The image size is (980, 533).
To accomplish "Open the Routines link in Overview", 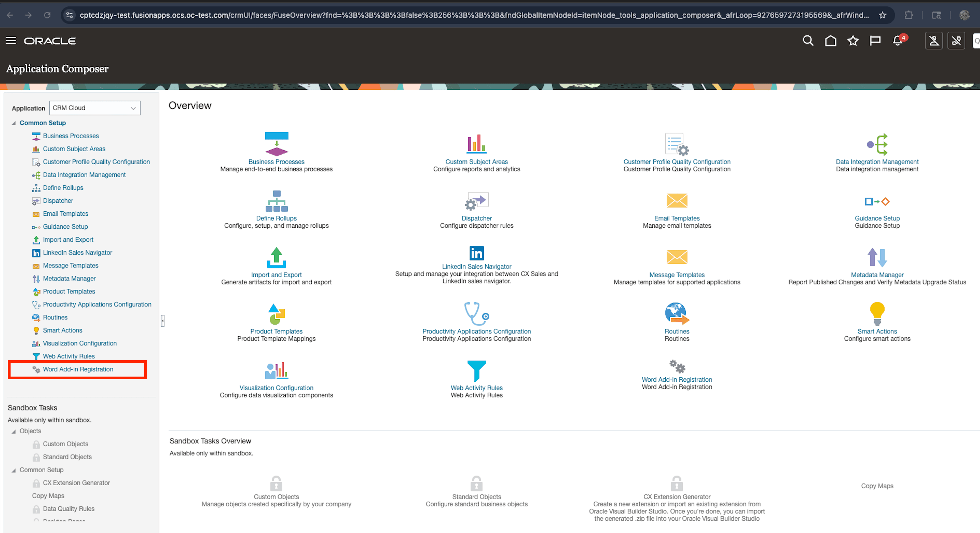I will [x=677, y=331].
